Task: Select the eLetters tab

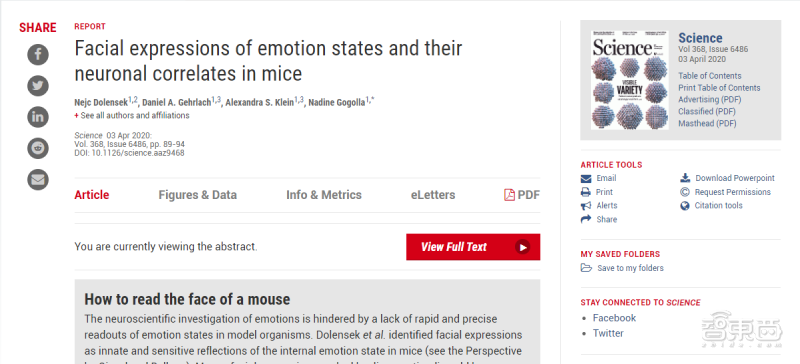Action: pyautogui.click(x=433, y=195)
